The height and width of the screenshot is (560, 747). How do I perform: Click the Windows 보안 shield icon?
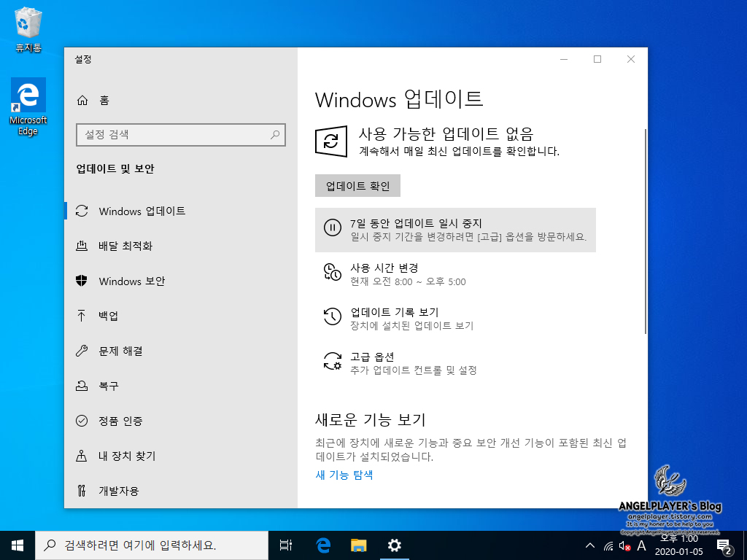82,281
